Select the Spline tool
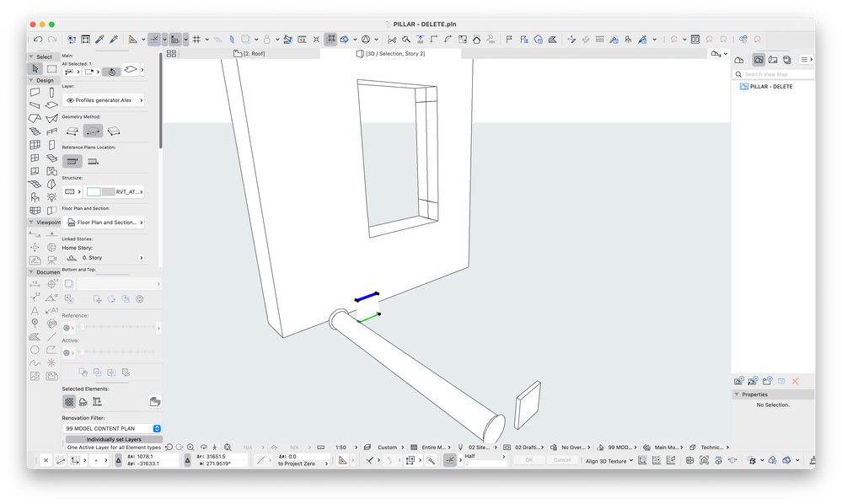Image resolution: width=842 pixels, height=504 pixels. (x=35, y=363)
